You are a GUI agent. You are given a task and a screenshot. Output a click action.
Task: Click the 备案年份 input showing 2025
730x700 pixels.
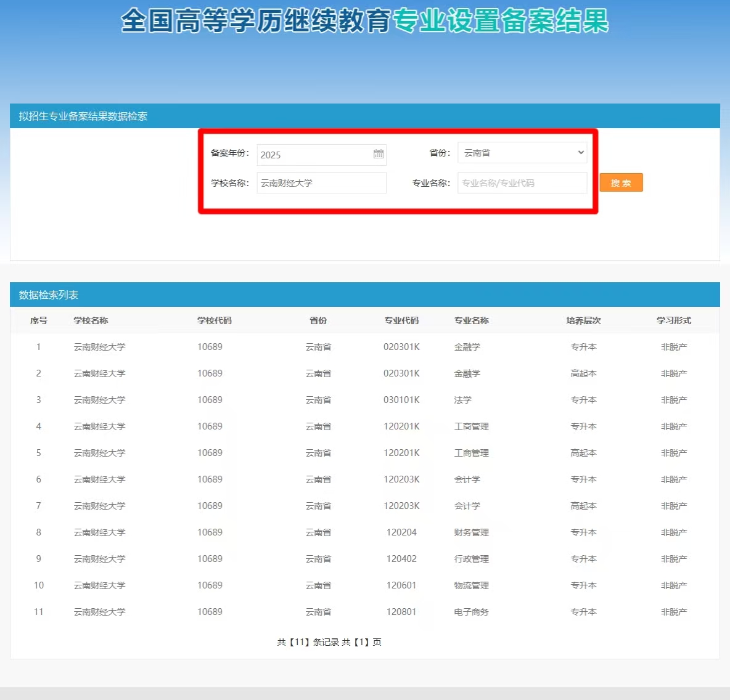tap(321, 155)
